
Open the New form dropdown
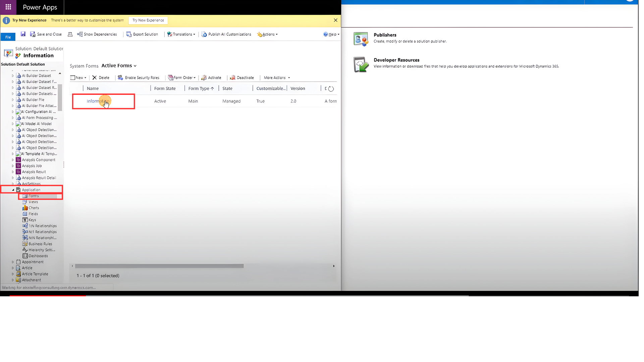78,77
